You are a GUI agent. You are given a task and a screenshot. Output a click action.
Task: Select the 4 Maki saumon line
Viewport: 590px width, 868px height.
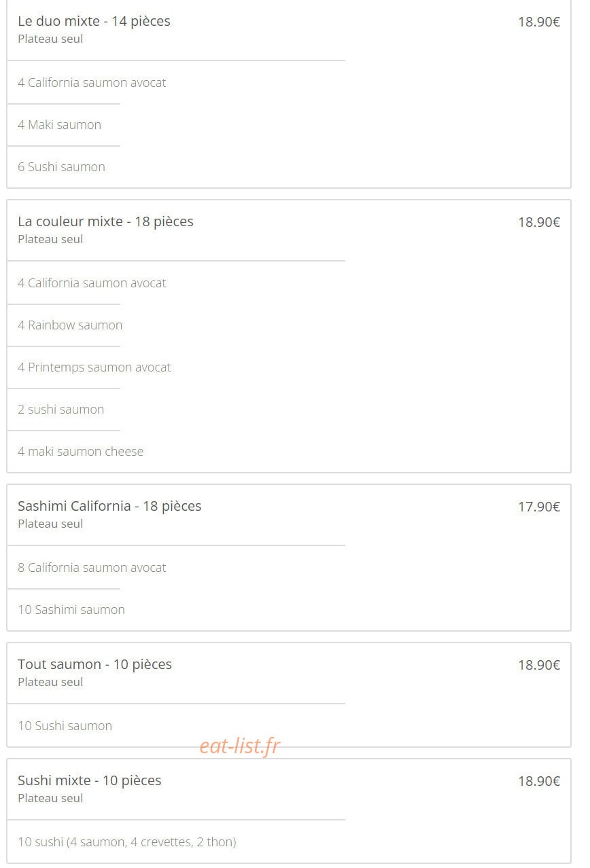click(x=59, y=125)
